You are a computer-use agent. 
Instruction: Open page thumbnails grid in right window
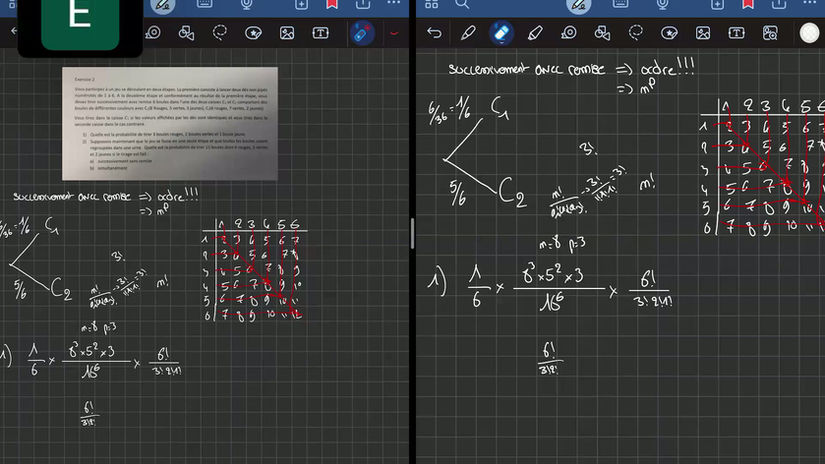tap(431, 4)
